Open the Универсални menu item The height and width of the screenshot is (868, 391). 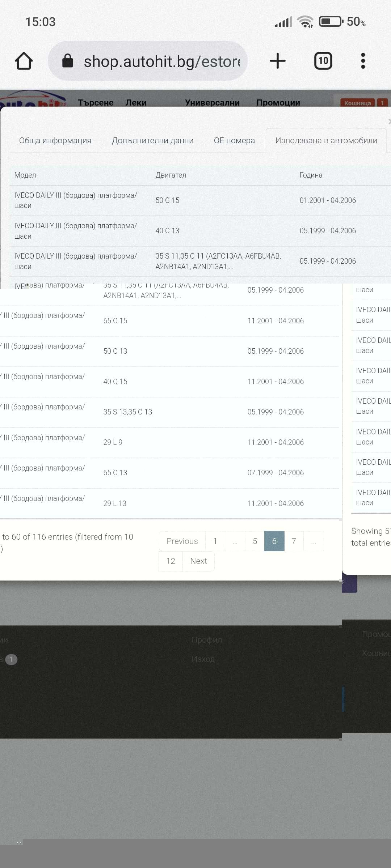[213, 102]
